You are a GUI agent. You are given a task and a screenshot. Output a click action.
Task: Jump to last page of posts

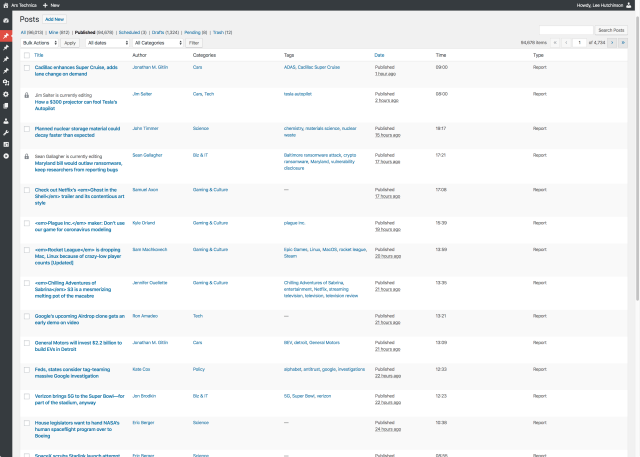[623, 43]
